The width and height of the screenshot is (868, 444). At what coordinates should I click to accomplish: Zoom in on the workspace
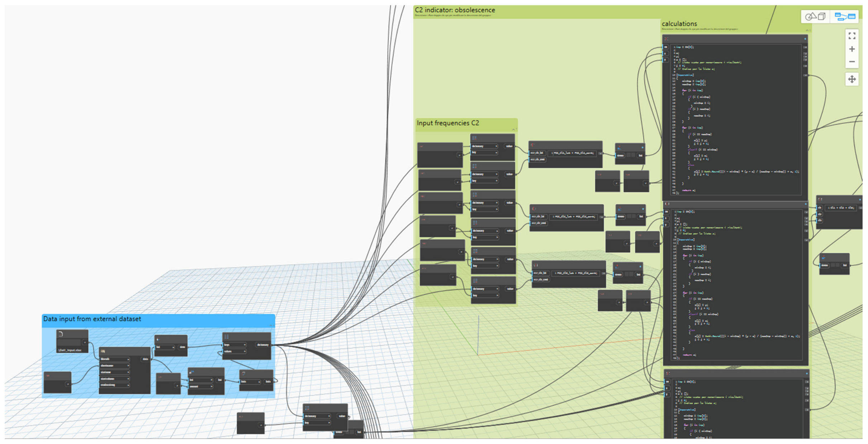tap(852, 49)
